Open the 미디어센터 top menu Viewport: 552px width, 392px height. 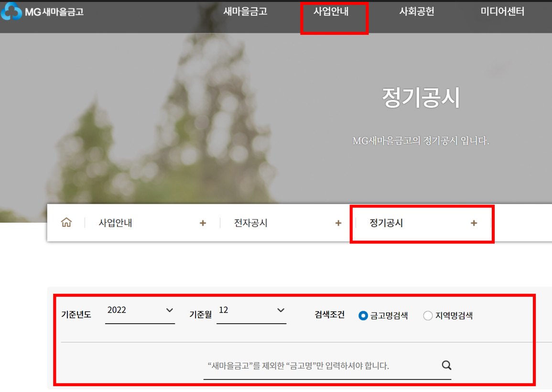click(x=502, y=11)
